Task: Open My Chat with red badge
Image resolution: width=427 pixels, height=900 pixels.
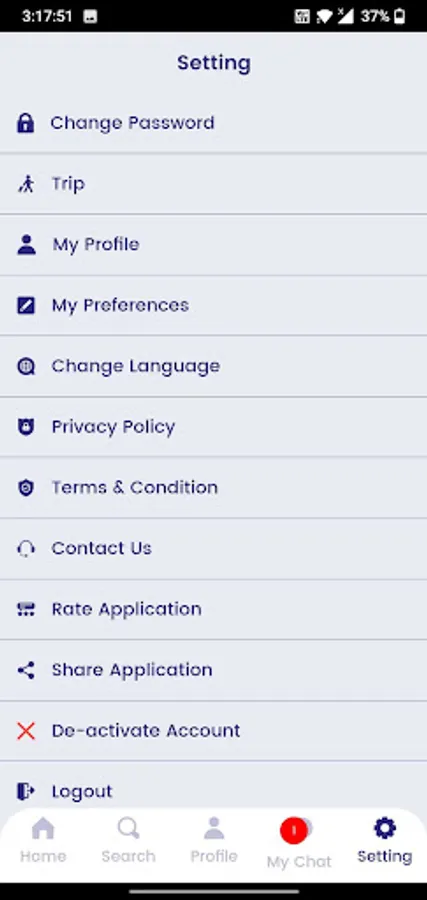Action: point(298,844)
